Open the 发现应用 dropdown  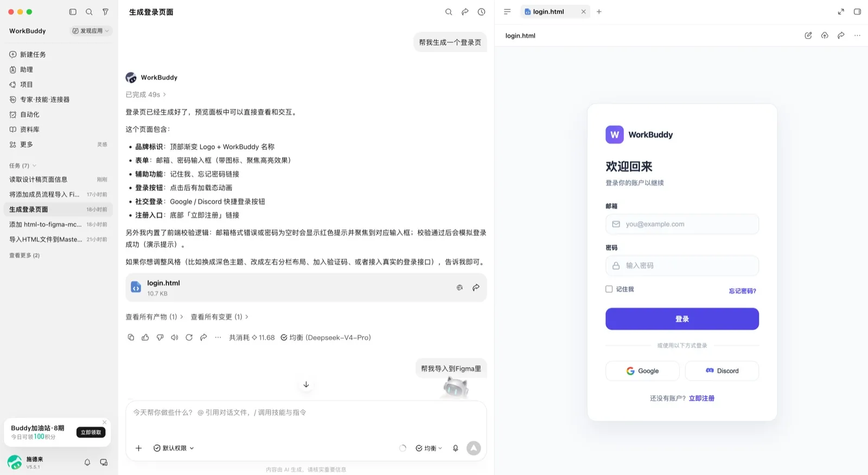[91, 31]
